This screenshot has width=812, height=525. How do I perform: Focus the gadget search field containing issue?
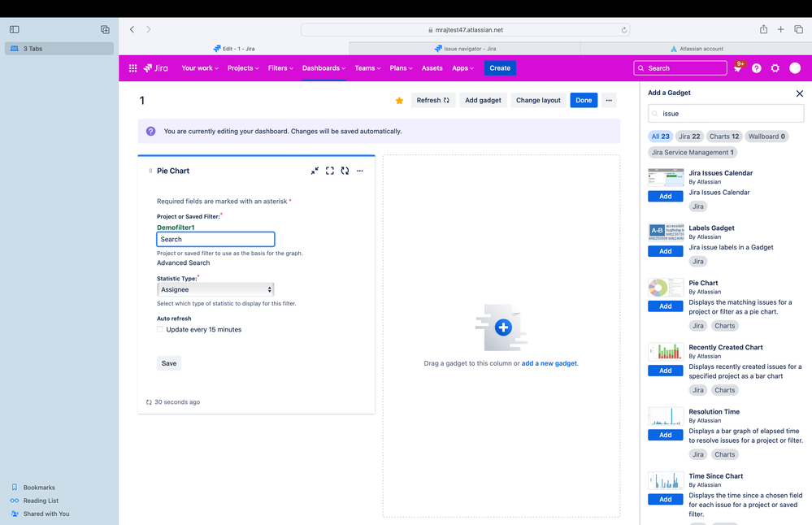[x=726, y=114]
